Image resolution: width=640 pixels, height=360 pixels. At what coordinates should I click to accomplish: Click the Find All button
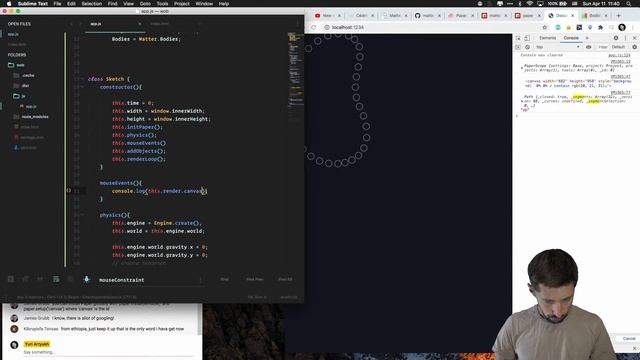pos(285,280)
